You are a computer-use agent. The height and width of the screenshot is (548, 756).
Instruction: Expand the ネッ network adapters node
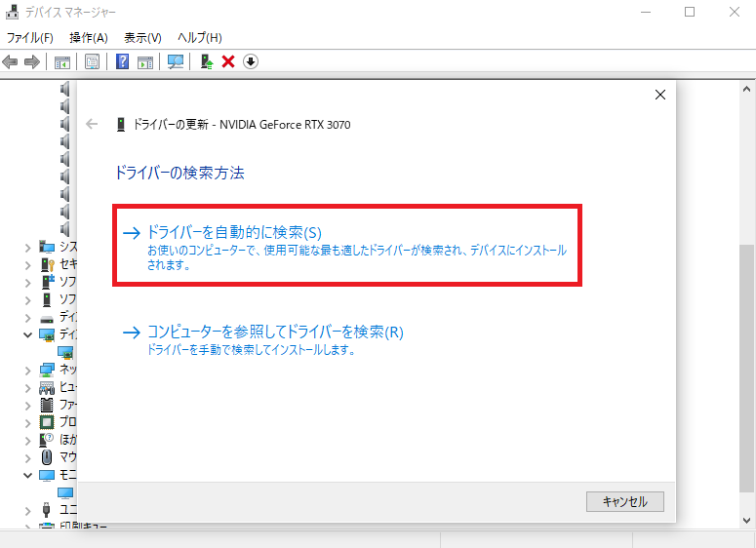click(x=28, y=371)
